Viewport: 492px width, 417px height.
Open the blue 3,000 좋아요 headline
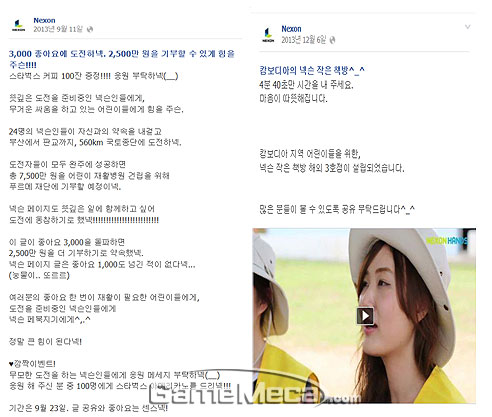[x=122, y=59]
